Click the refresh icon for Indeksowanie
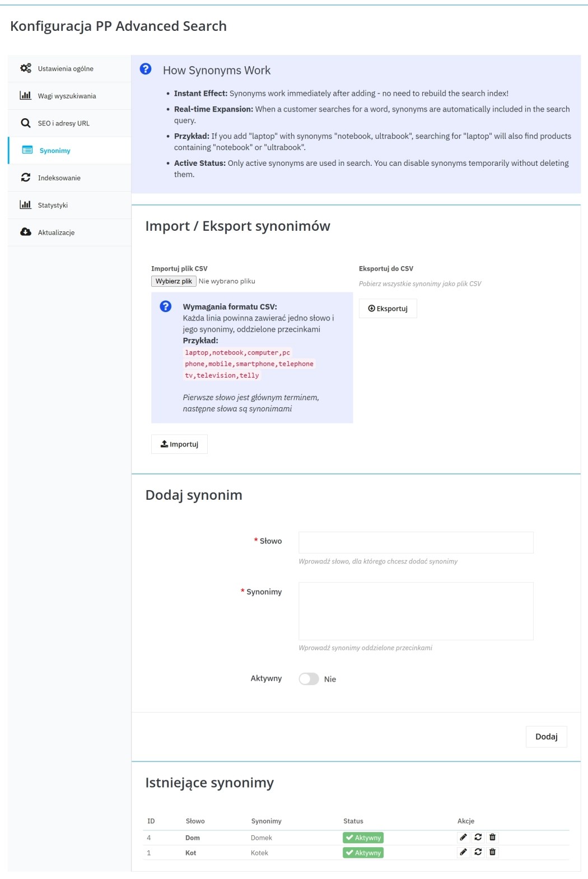Image resolution: width=588 pixels, height=879 pixels. [26, 178]
